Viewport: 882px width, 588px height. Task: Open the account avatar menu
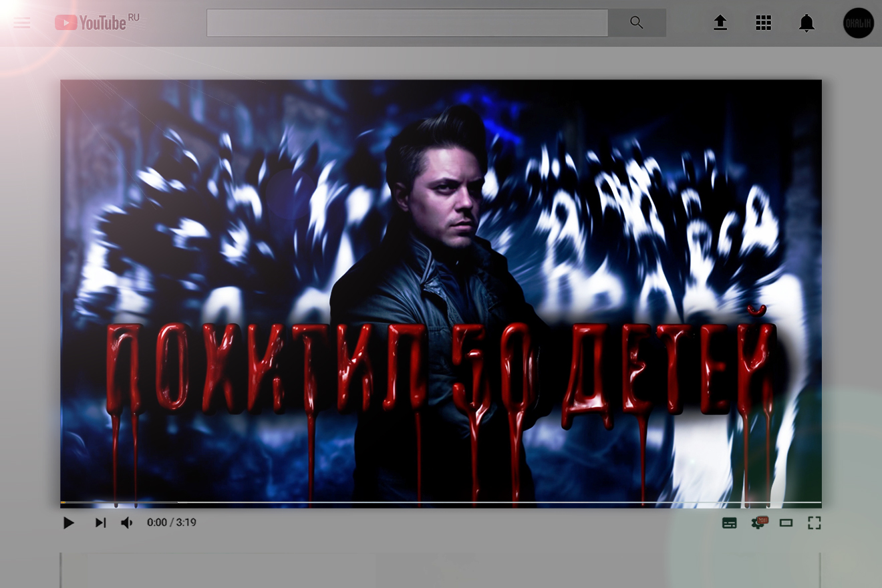pyautogui.click(x=859, y=23)
